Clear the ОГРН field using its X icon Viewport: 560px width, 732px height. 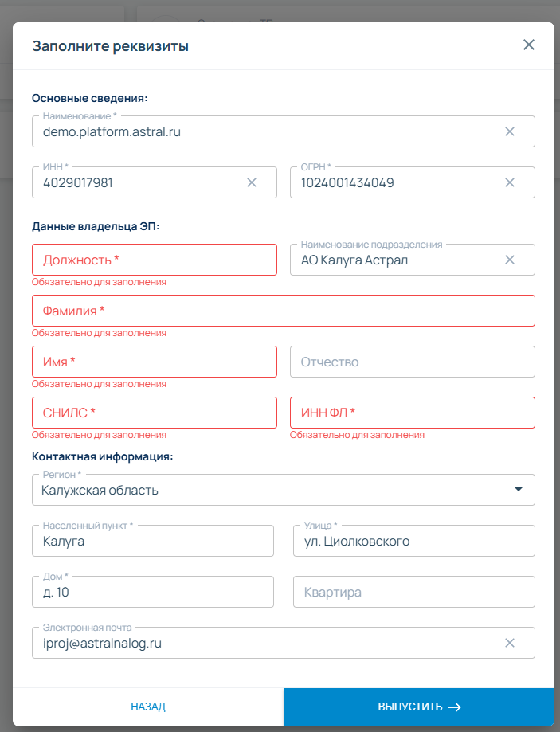click(510, 182)
